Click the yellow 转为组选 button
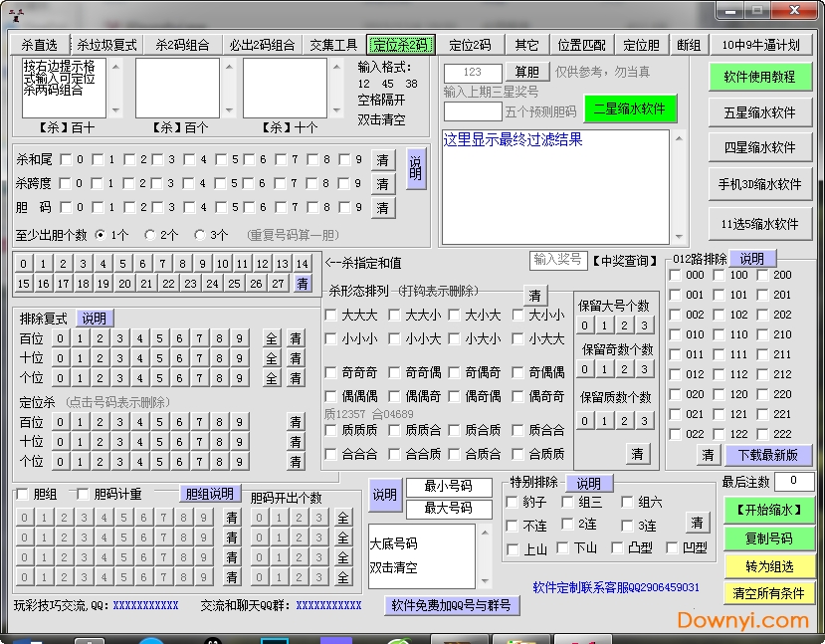Screen dimensions: 825x644 click(x=768, y=566)
